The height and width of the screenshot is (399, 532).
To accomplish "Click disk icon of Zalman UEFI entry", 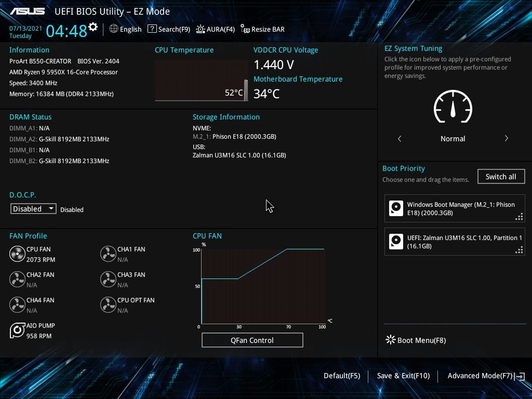I will [x=396, y=242].
